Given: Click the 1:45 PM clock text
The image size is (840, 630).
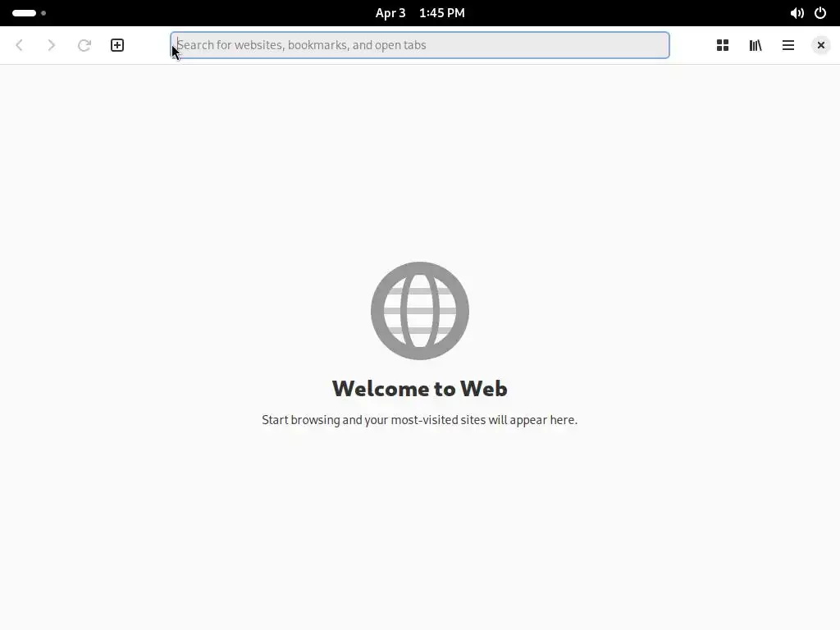Looking at the screenshot, I should tap(442, 13).
